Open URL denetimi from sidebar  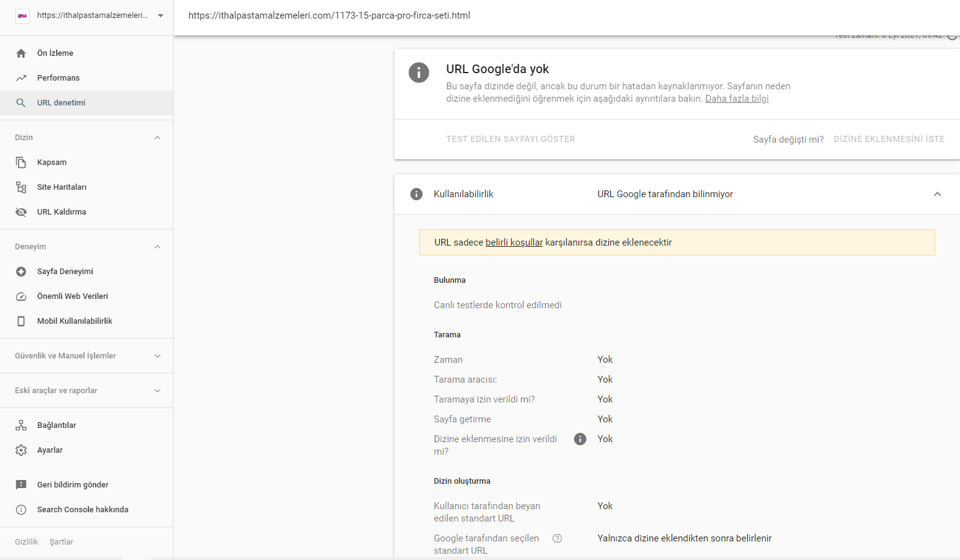tap(61, 103)
